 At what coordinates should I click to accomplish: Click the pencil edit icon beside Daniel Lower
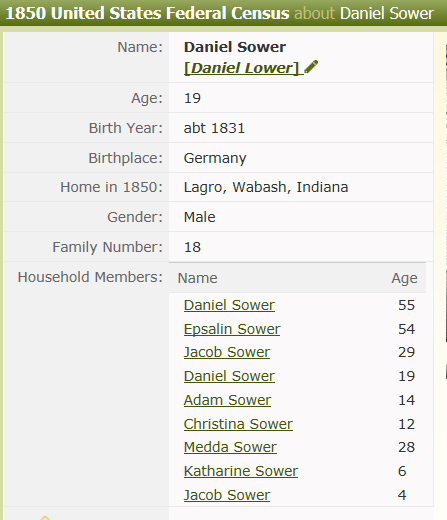point(311,67)
